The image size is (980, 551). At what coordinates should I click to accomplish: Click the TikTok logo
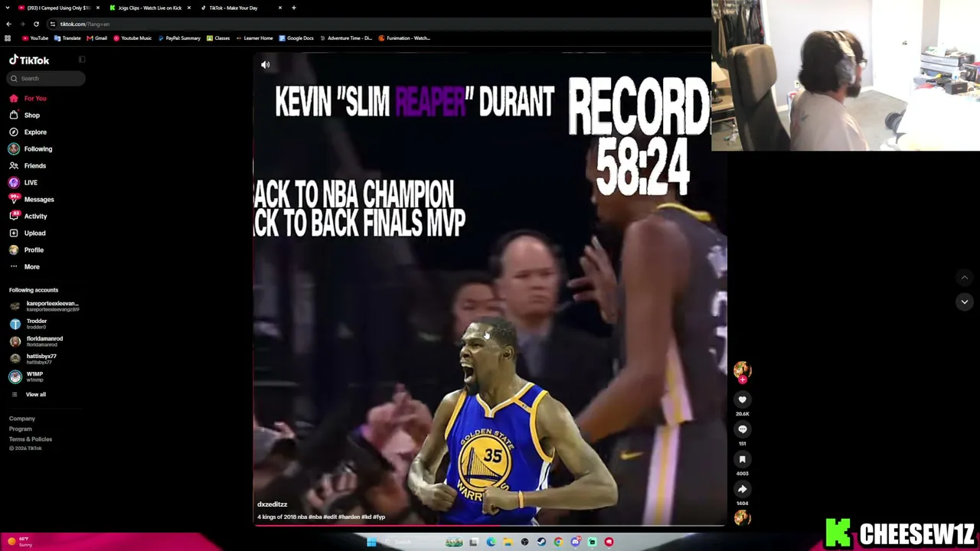click(29, 60)
